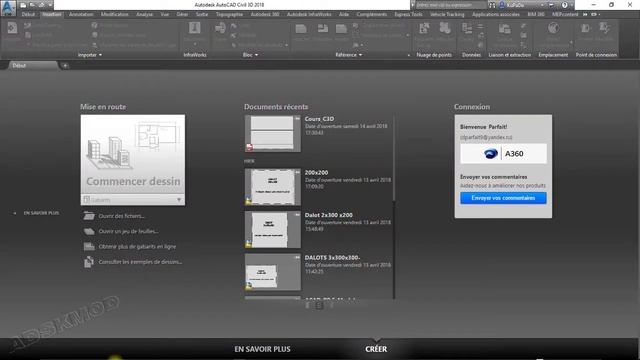
Task: Switch to the Insertion ribbon tab
Action: (52, 14)
